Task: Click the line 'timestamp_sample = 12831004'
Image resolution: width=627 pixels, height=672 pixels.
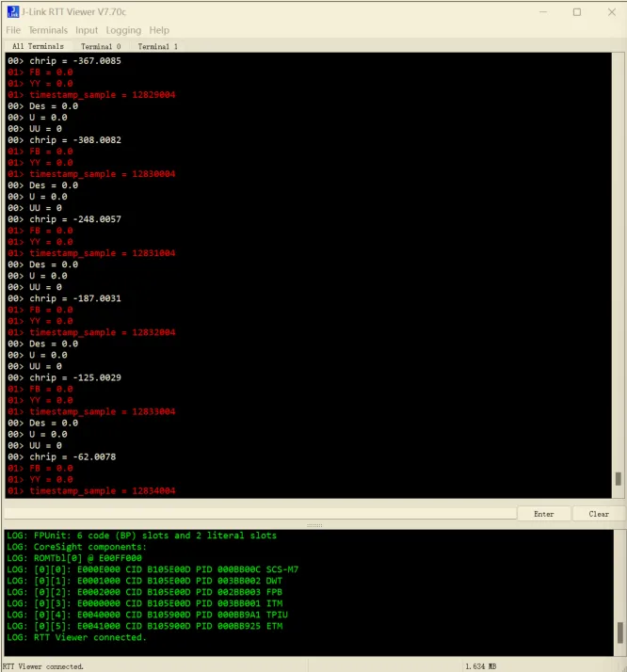Action: pos(91,253)
